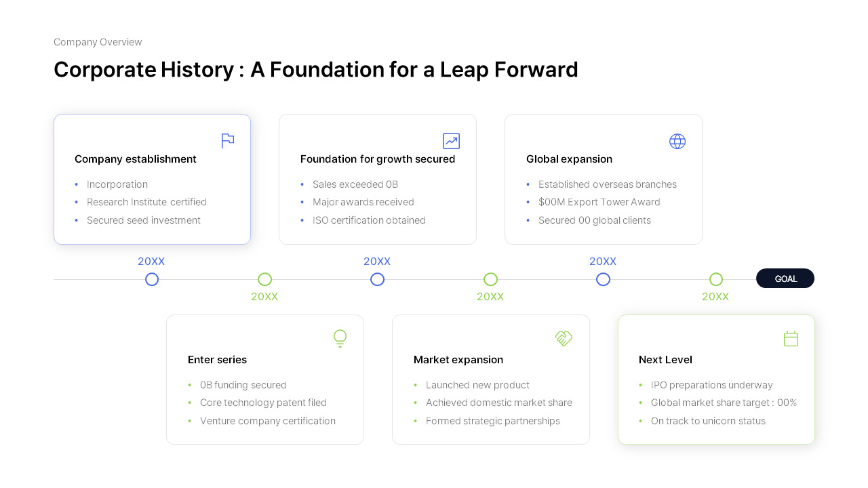
Task: Click the Company Overview subtitle text
Action: tap(98, 42)
